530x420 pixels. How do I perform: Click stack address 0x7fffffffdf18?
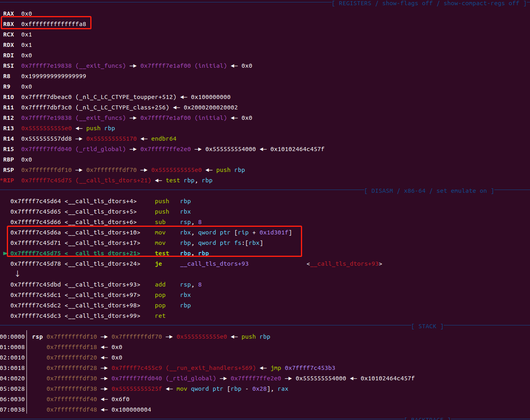[72, 347]
